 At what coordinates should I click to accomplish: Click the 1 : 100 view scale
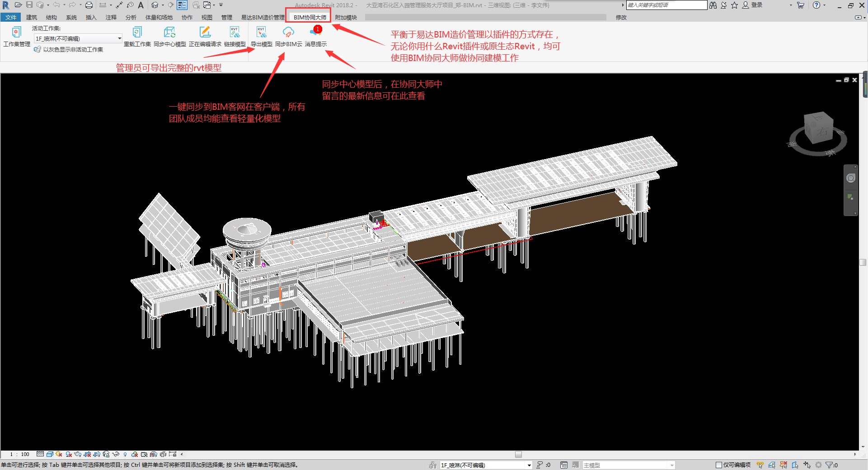[19, 454]
